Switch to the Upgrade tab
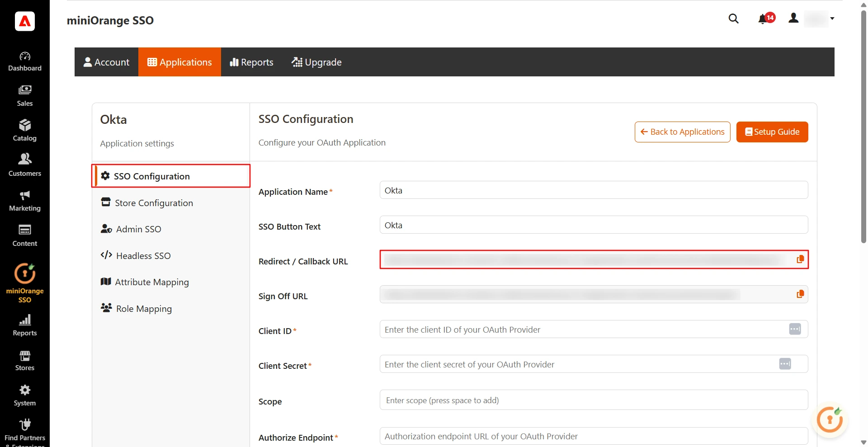 click(316, 62)
